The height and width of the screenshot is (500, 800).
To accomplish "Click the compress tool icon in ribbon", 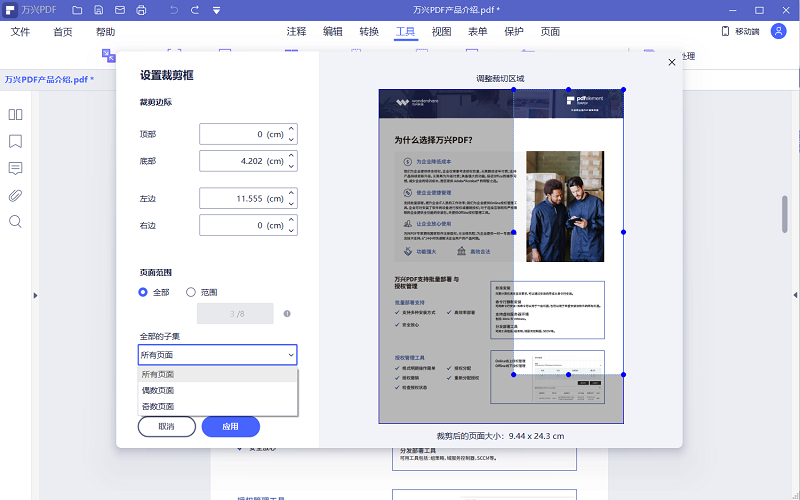I will [108, 56].
